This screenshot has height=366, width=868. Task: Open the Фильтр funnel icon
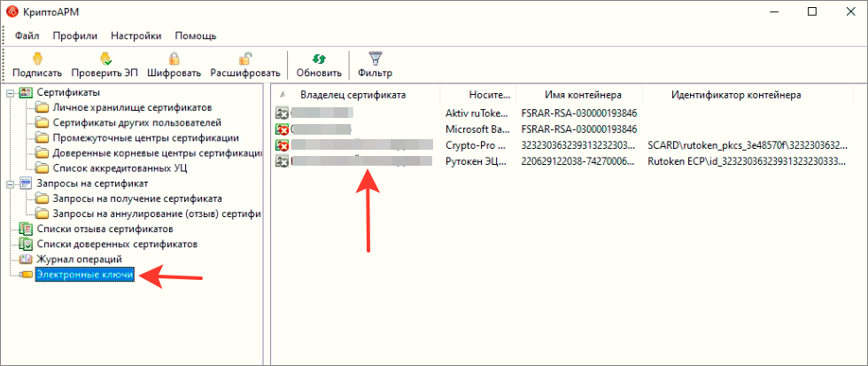coord(376,58)
